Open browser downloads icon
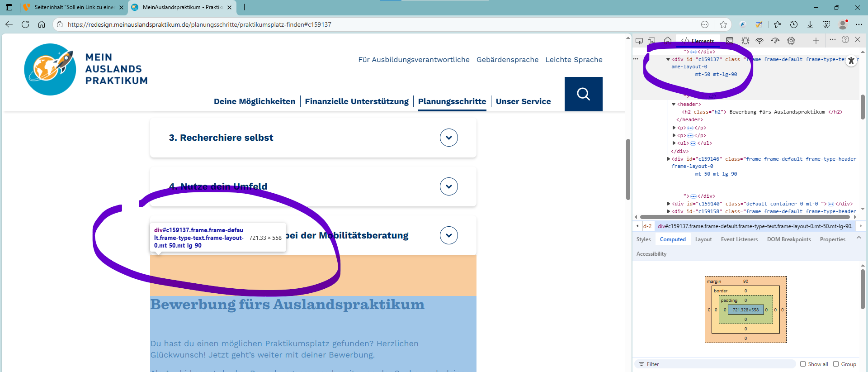Viewport: 868px width, 372px height. click(x=810, y=24)
